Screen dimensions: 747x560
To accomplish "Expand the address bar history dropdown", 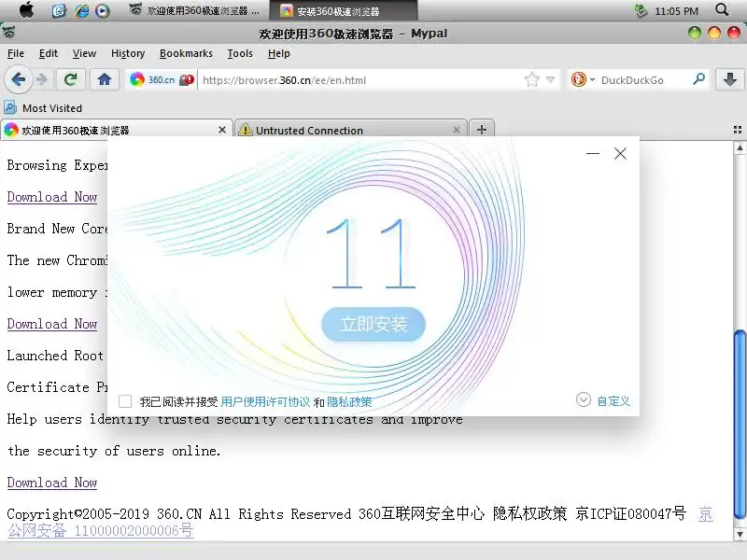I will 550,79.
